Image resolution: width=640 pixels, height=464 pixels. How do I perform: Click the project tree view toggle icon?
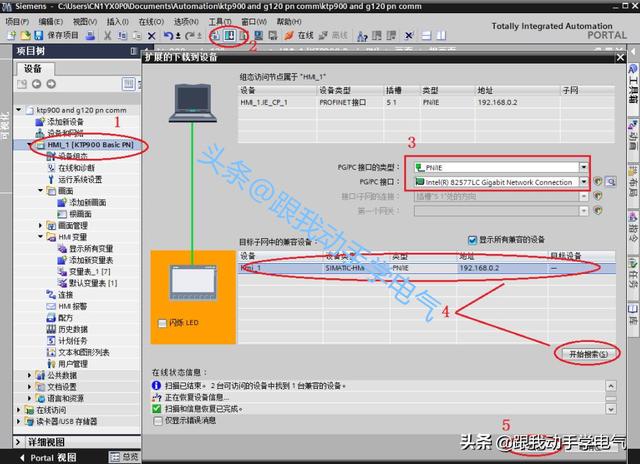(129, 84)
